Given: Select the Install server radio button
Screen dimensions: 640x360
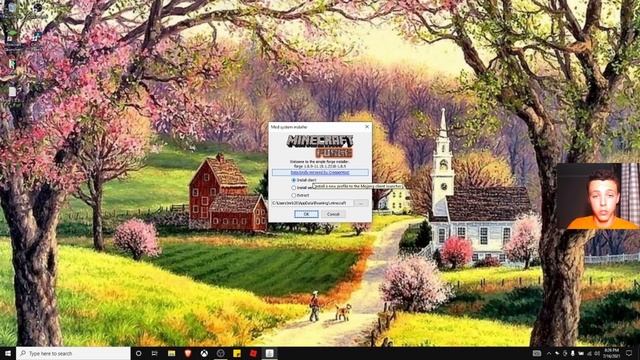Looking at the screenshot, I should click(x=293, y=188).
